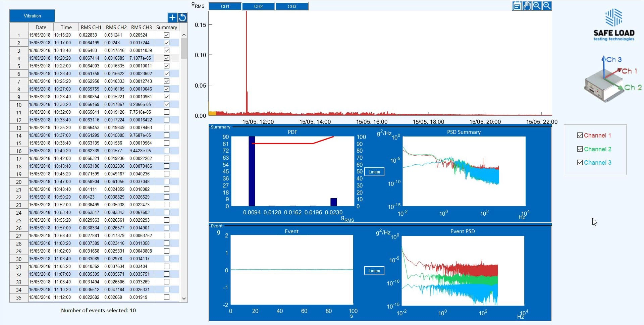
Task: Switch to the CH1 tab
Action: (225, 6)
